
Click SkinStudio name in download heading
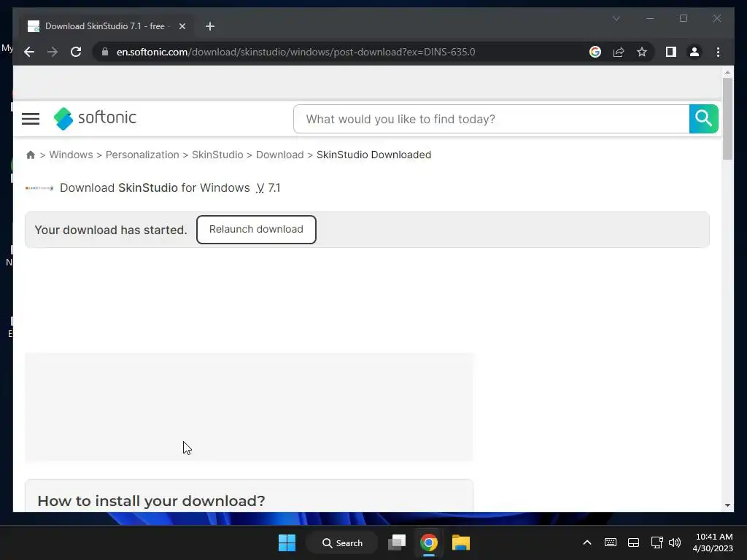[x=147, y=187]
